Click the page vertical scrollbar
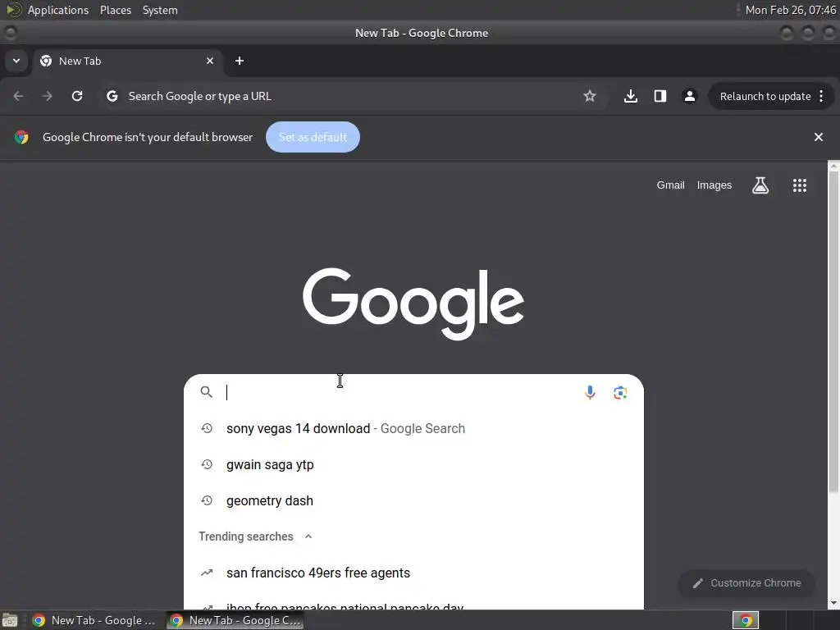This screenshot has height=630, width=840. (833, 332)
